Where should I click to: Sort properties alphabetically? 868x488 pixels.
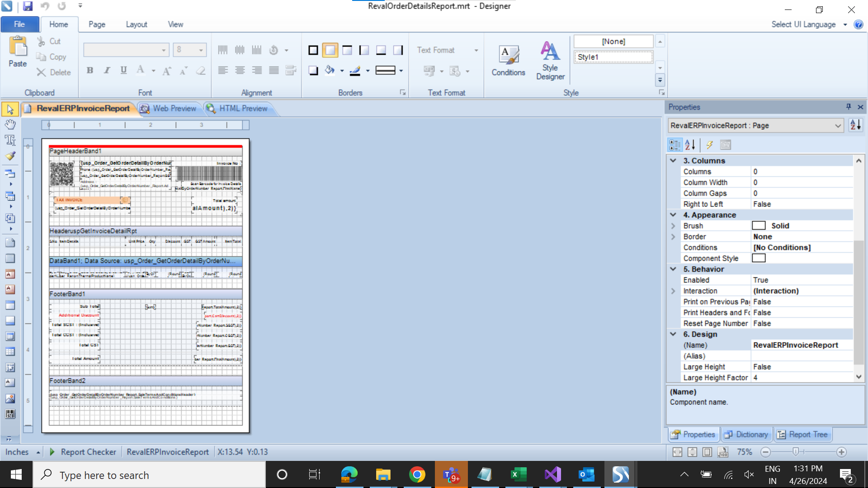[690, 145]
